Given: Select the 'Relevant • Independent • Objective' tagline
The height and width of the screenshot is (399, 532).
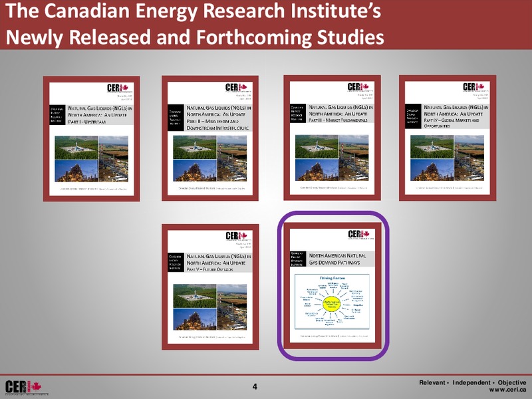Looking at the screenshot, I should click(473, 383).
